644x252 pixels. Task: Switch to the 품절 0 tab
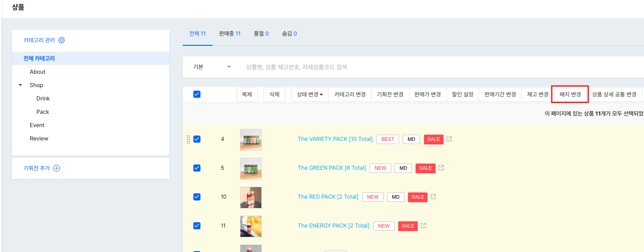(261, 34)
